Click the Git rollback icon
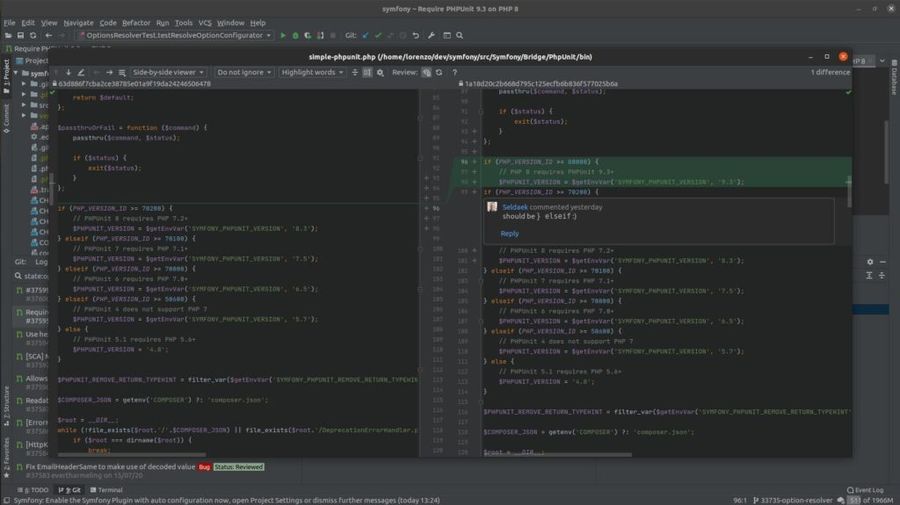The height and width of the screenshot is (505, 900). pos(417,35)
